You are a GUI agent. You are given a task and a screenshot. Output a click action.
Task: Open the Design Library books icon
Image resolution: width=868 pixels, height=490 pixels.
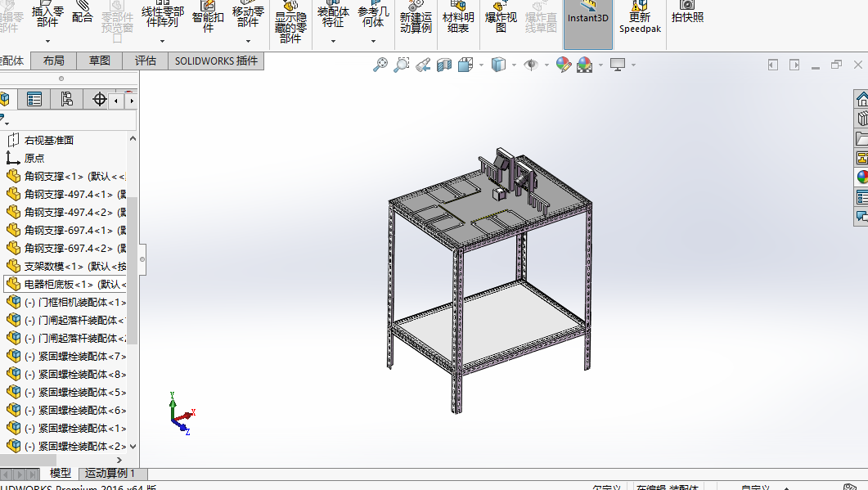[x=861, y=119]
